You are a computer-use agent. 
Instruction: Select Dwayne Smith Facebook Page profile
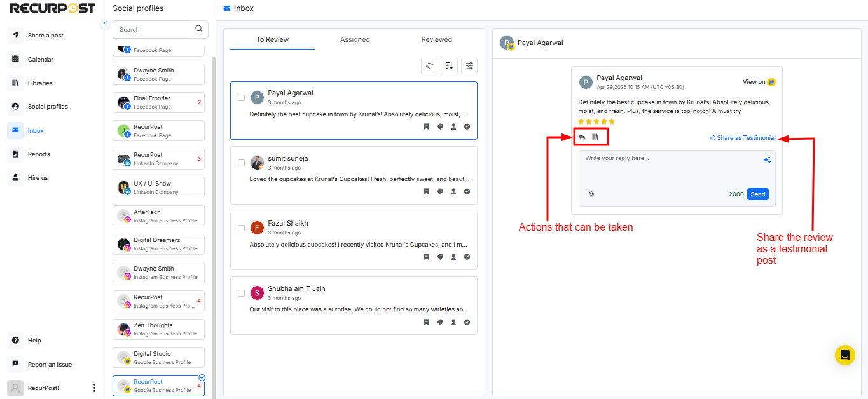[x=159, y=74]
